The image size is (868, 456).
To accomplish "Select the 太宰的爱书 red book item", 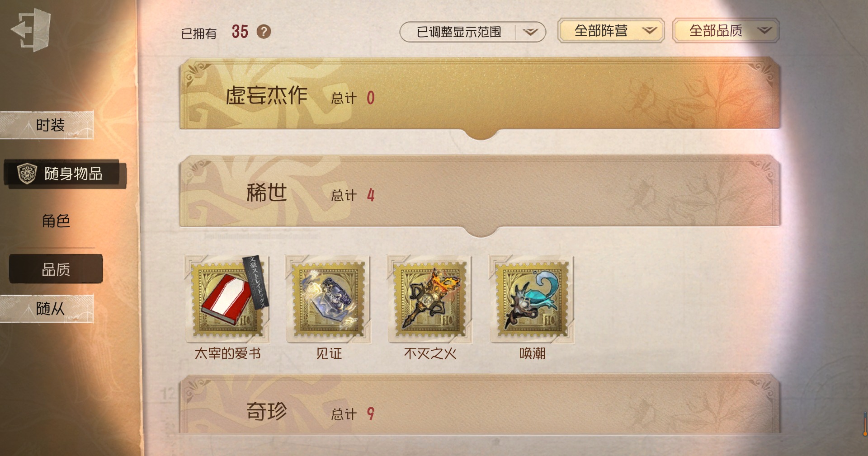I will [227, 300].
